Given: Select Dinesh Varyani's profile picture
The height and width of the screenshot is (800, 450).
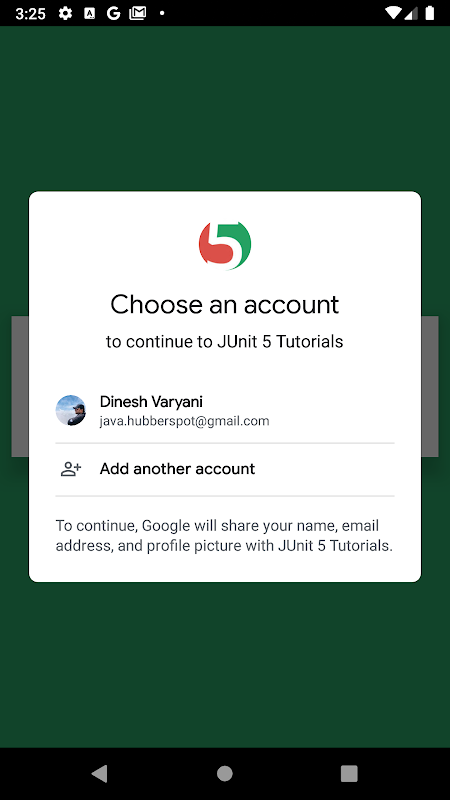Looking at the screenshot, I should point(70,410).
